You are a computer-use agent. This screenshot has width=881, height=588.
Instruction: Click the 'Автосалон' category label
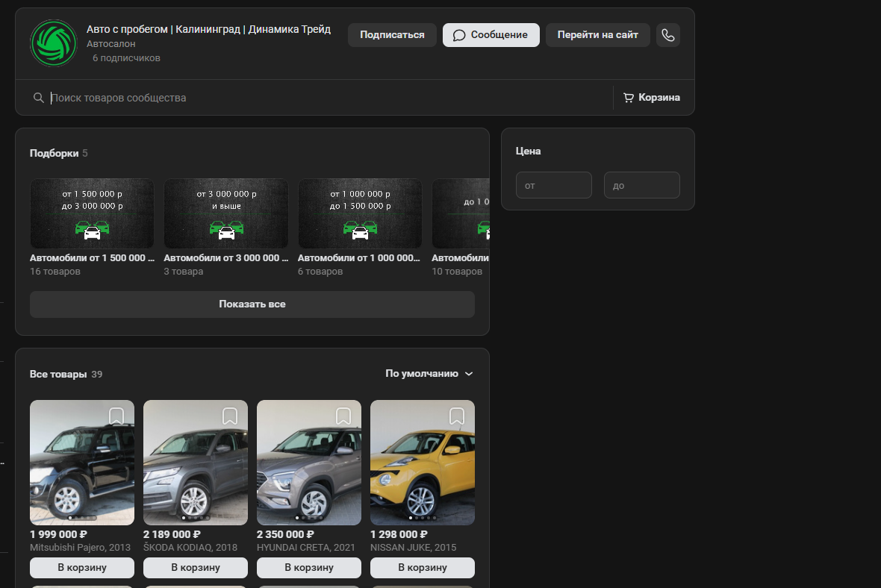pyautogui.click(x=110, y=44)
